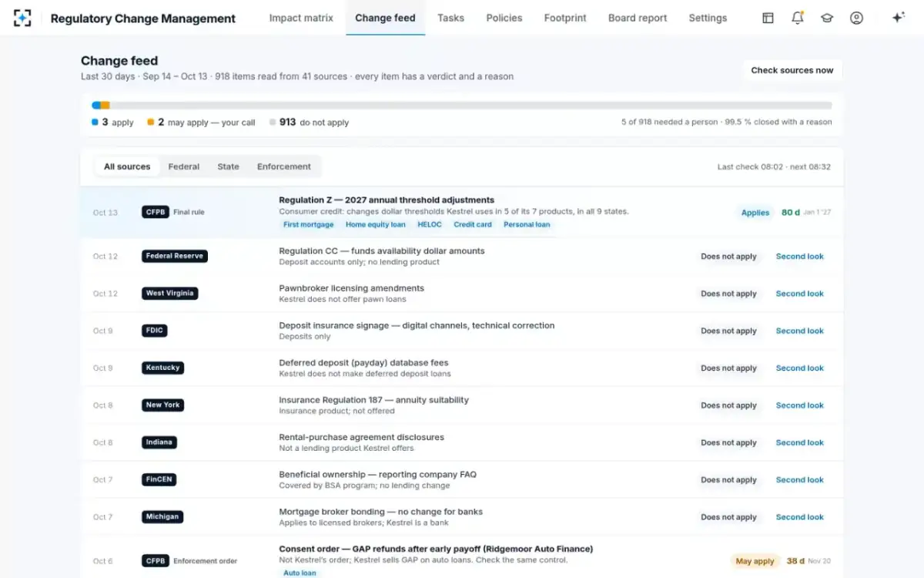Switch to Footprint tab

(565, 18)
